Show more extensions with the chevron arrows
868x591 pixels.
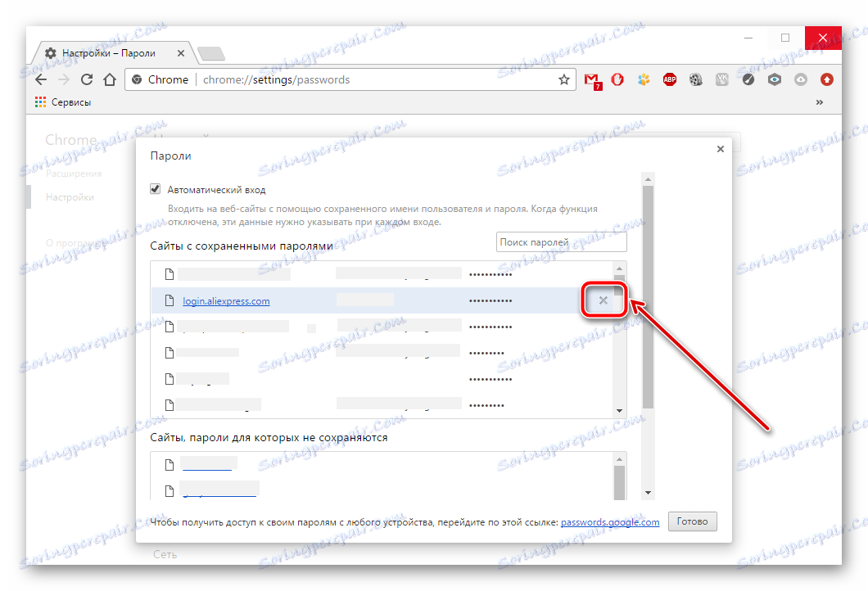820,102
